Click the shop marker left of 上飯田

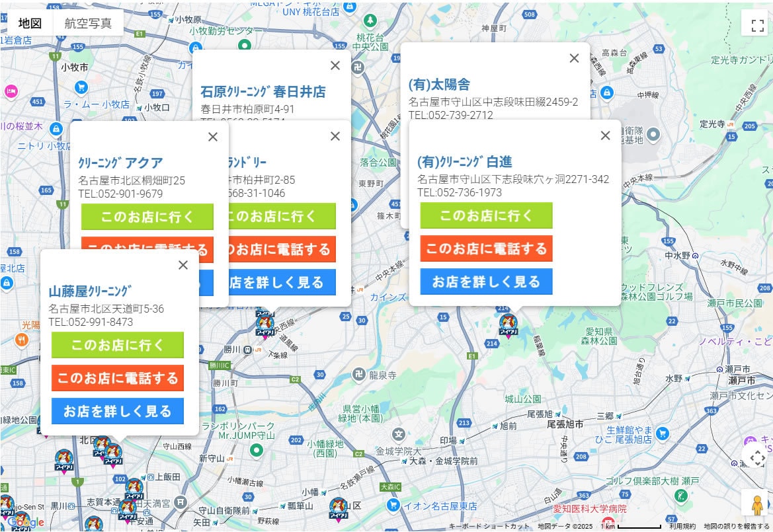click(134, 488)
